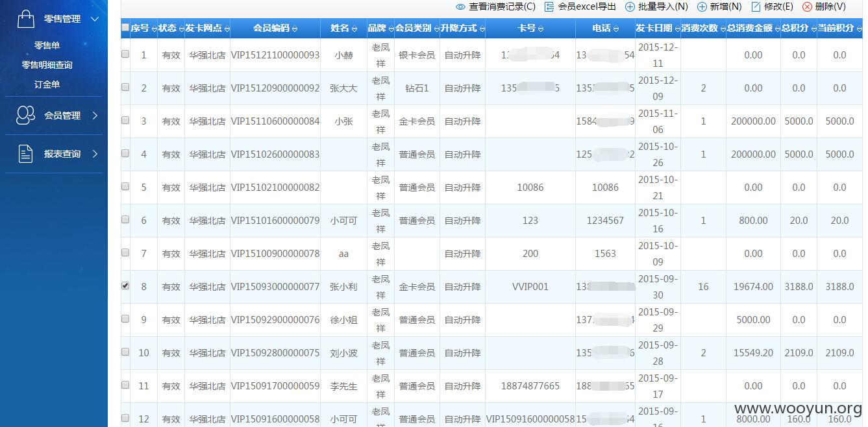The image size is (868, 427).
Task: Uncheck the row 8 checkbox for 张小利
Action: pyautogui.click(x=125, y=286)
